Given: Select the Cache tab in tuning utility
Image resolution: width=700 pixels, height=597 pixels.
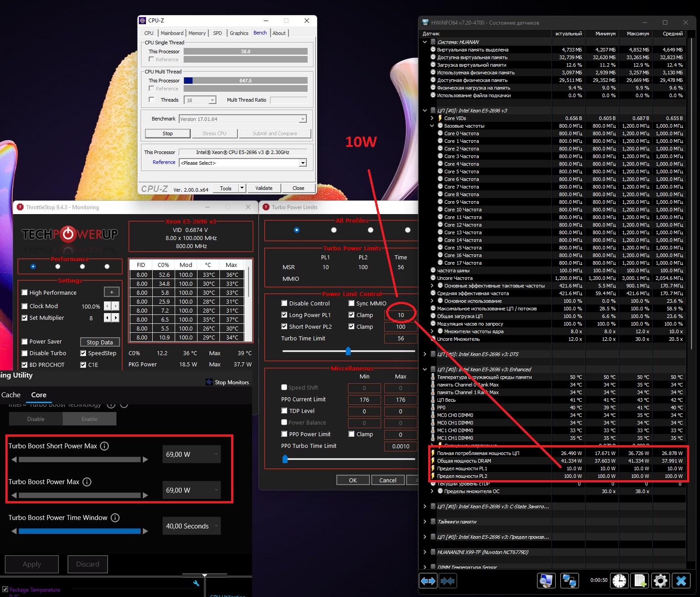Looking at the screenshot, I should click(x=11, y=395).
